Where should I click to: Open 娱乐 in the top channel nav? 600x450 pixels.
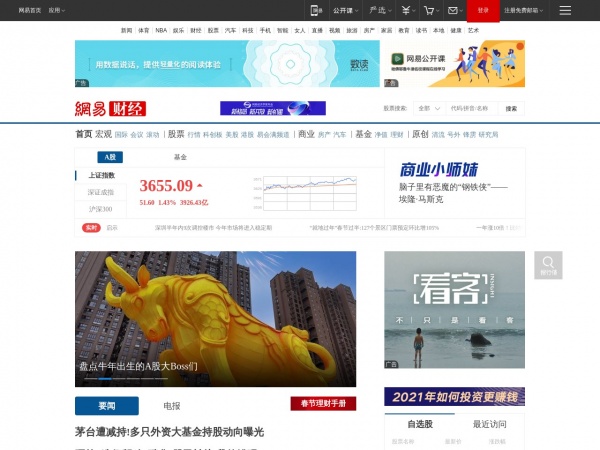(178, 30)
